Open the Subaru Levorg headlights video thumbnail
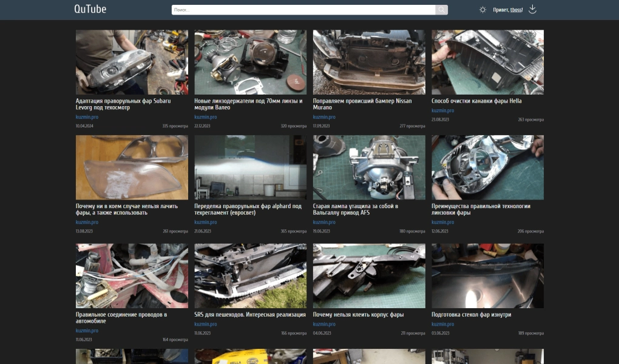 (x=132, y=62)
